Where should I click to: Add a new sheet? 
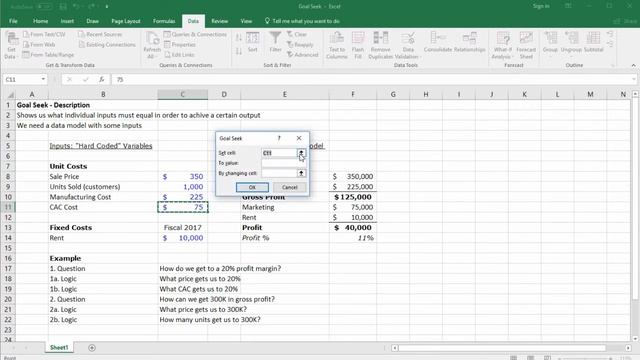point(92,348)
